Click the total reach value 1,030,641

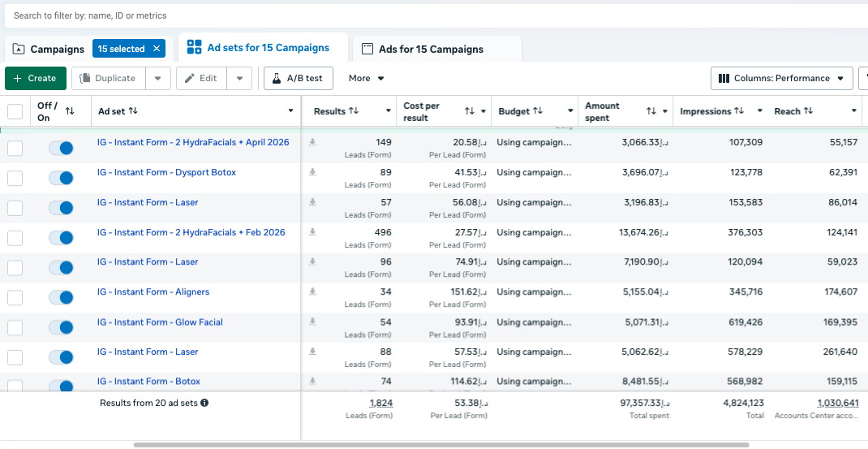click(837, 403)
